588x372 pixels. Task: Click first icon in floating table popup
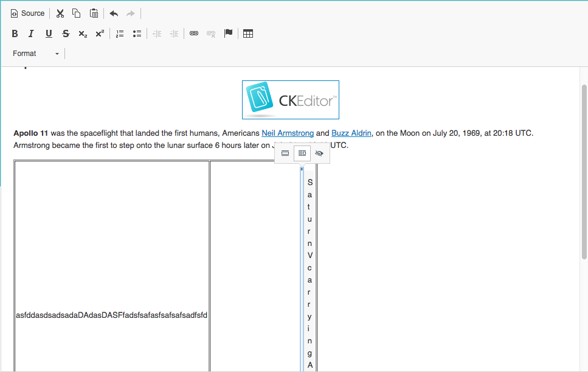[x=285, y=153]
